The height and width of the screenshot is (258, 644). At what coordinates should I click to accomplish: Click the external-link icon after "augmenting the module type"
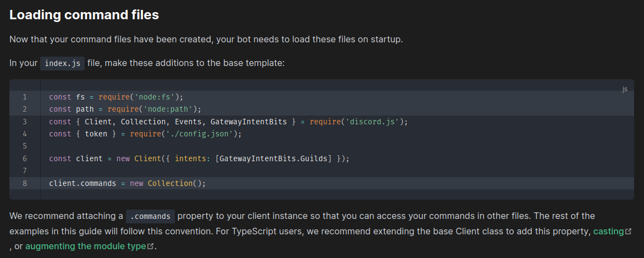151,246
